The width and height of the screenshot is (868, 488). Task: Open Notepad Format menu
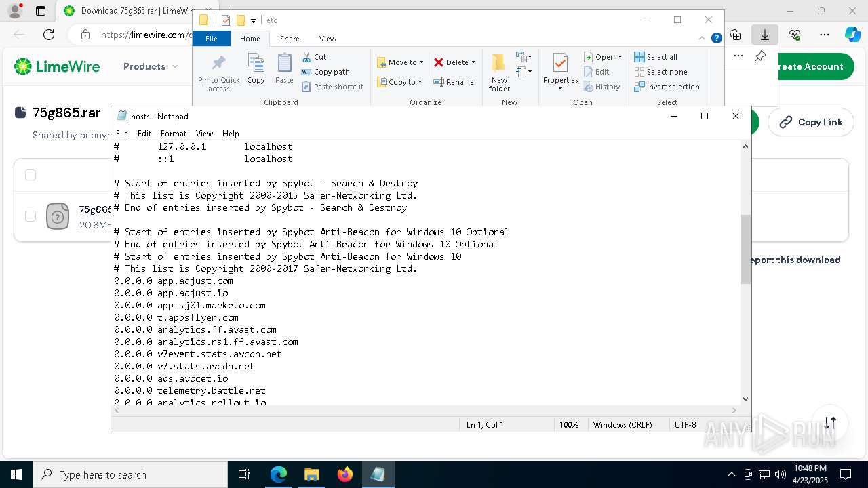tap(174, 134)
